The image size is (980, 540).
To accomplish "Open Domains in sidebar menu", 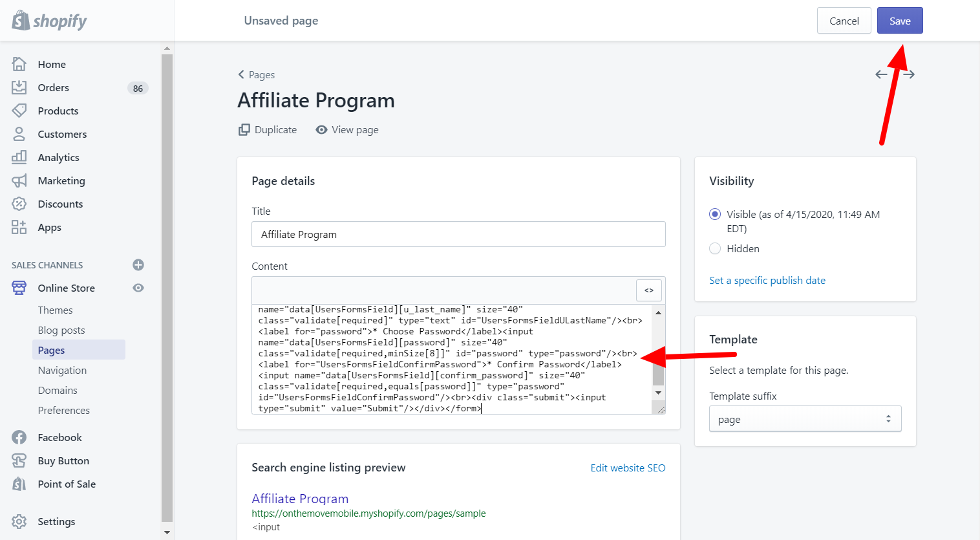I will coord(58,390).
